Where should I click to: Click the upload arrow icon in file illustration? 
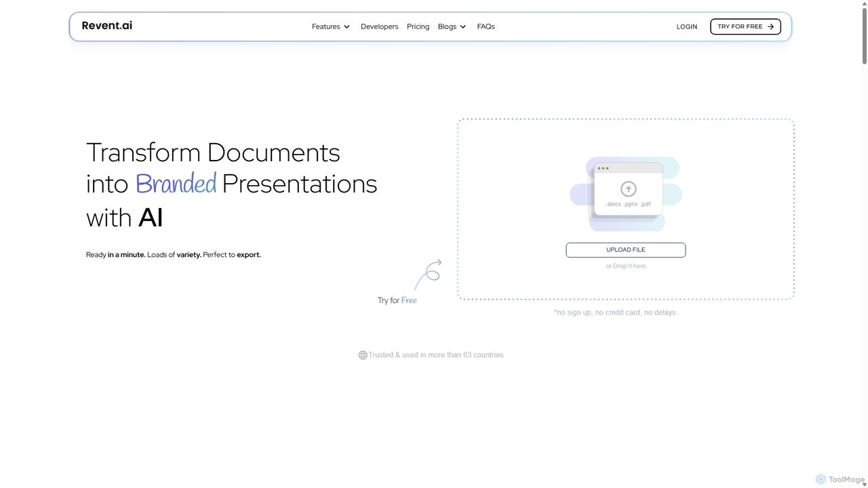click(629, 189)
